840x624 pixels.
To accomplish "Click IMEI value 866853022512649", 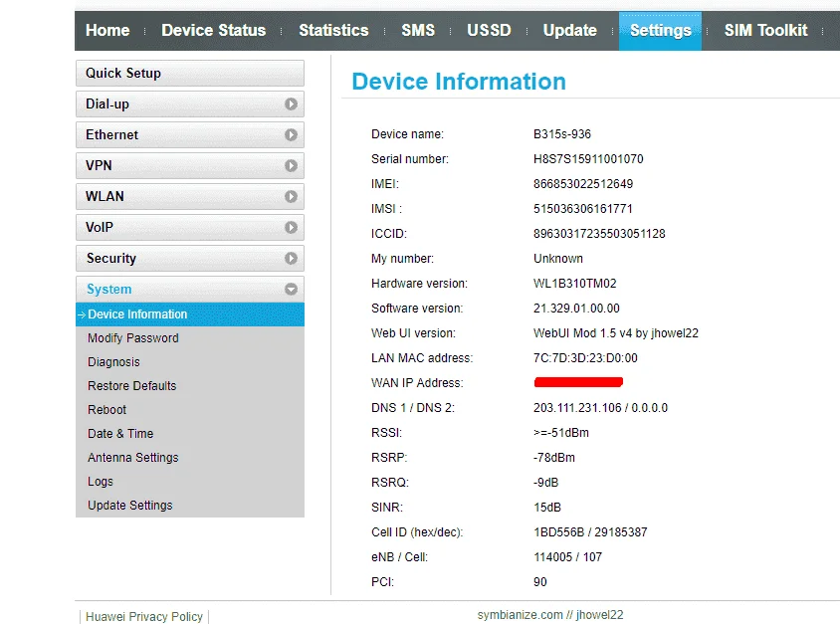I will tap(583, 184).
